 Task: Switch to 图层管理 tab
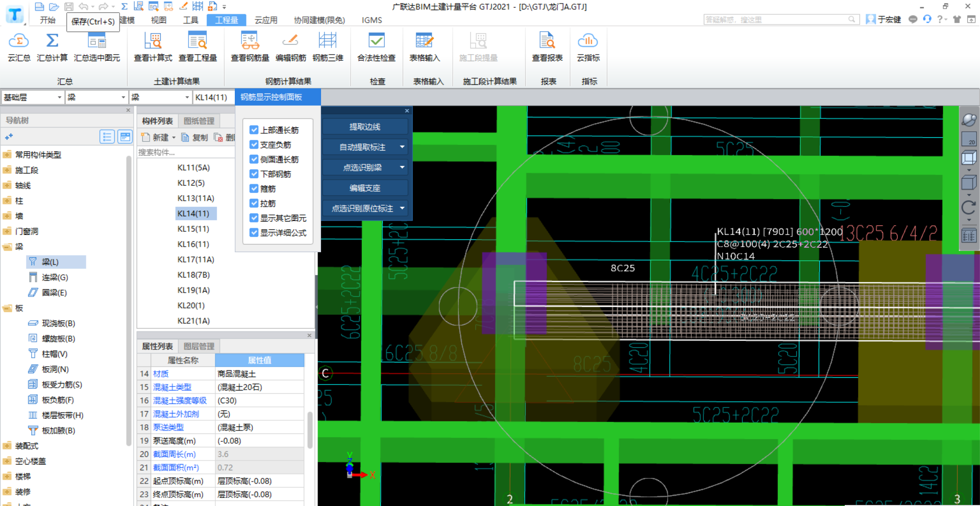click(199, 346)
